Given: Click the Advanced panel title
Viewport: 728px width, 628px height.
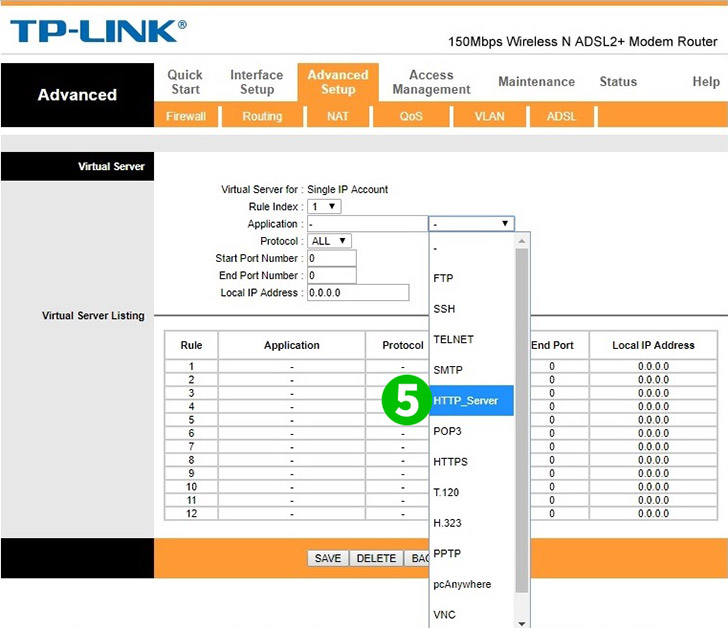Looking at the screenshot, I should coord(77,95).
